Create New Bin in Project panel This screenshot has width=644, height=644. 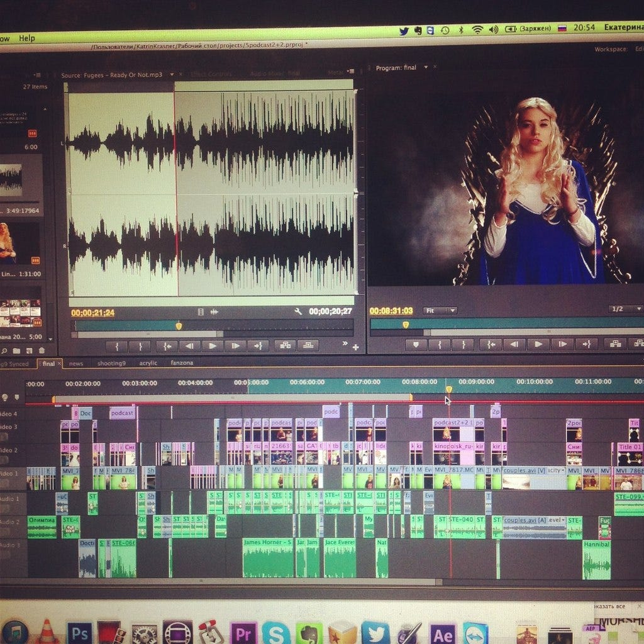16,351
